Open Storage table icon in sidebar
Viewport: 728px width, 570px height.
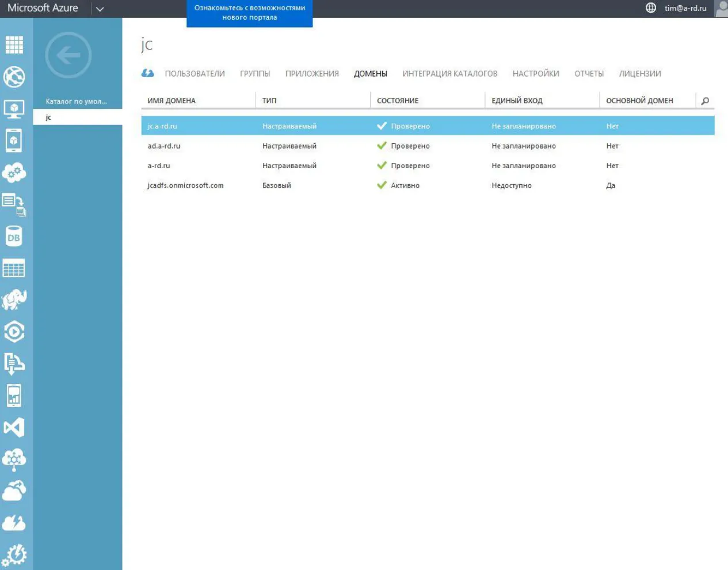[14, 268]
